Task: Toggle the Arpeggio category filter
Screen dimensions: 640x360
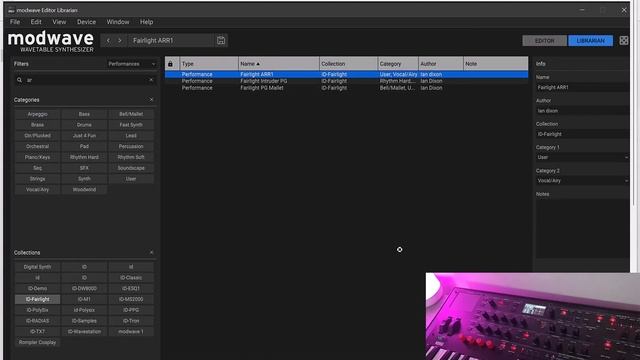Action: [38, 114]
